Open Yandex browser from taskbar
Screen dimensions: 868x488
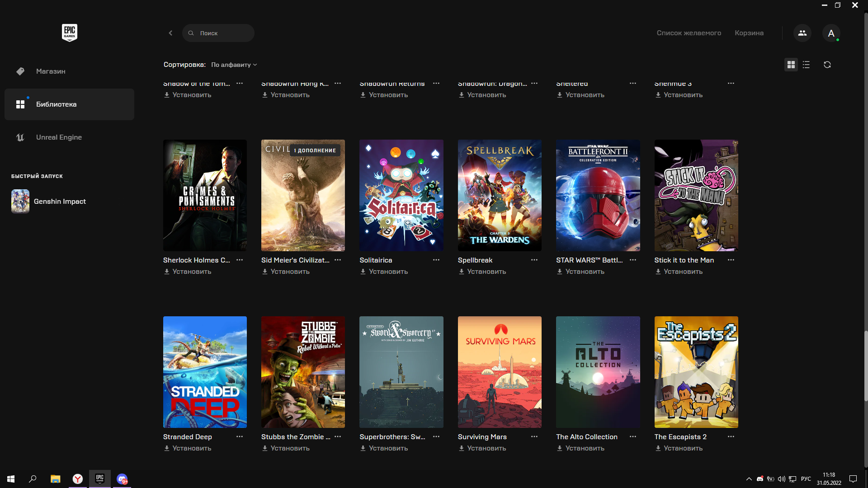pyautogui.click(x=78, y=479)
